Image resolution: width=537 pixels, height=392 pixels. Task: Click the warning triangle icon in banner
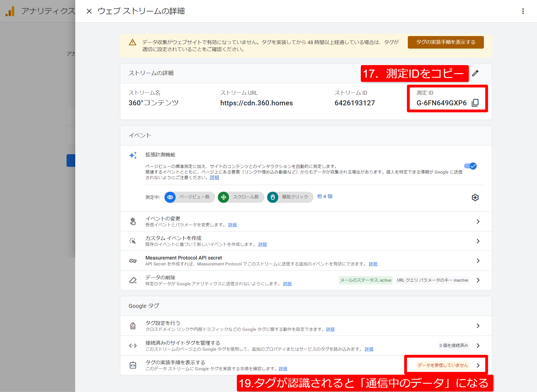tap(132, 42)
